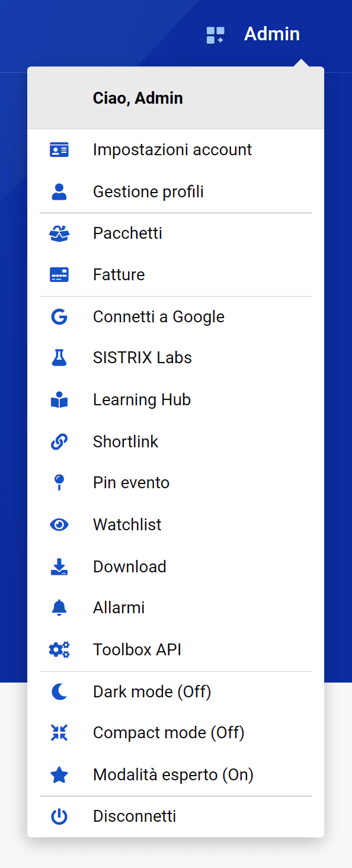The width and height of the screenshot is (352, 868).
Task: Click the person icon for Gestione profili
Action: 59,191
